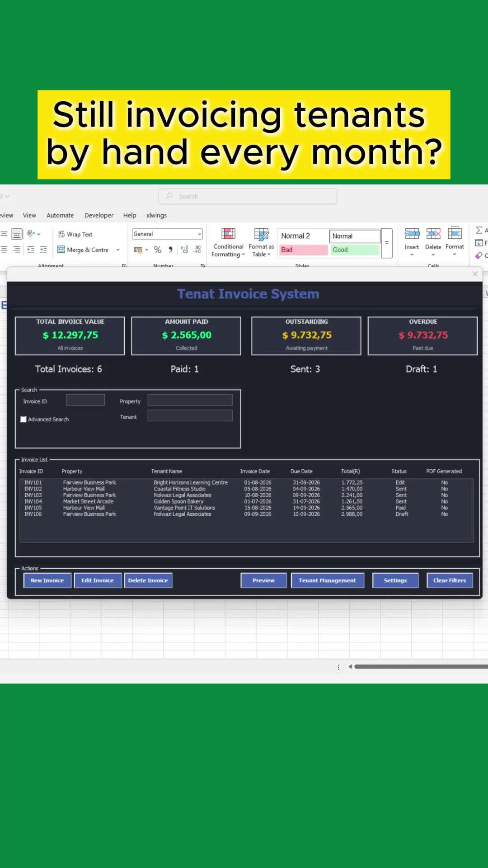The width and height of the screenshot is (488, 868).
Task: Click the Preview button
Action: click(264, 580)
